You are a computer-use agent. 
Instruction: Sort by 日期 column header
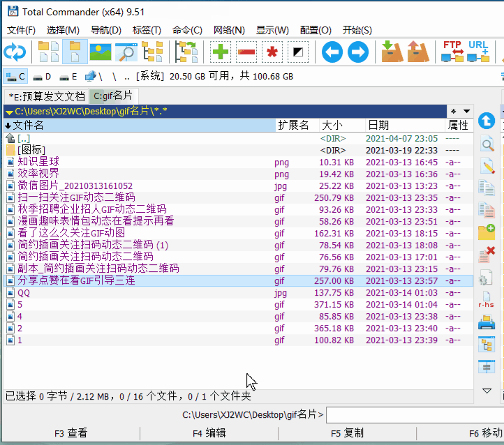405,125
